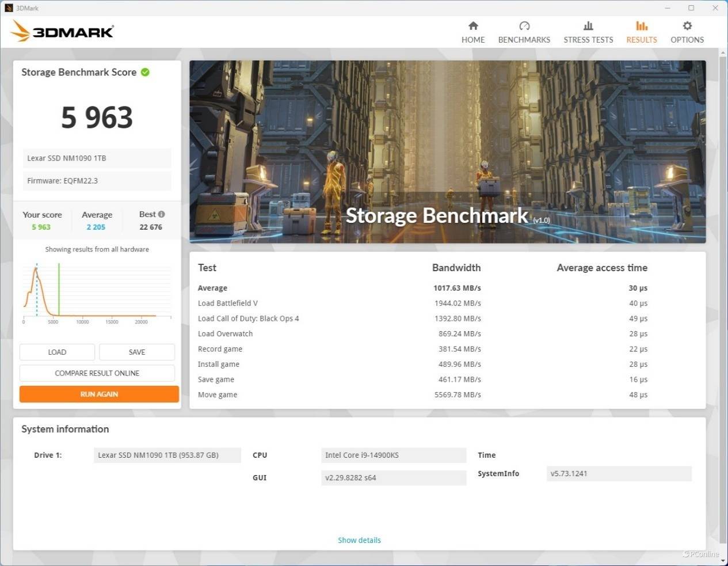Click the 3DMark logo
The width and height of the screenshot is (728, 566).
[x=62, y=32]
